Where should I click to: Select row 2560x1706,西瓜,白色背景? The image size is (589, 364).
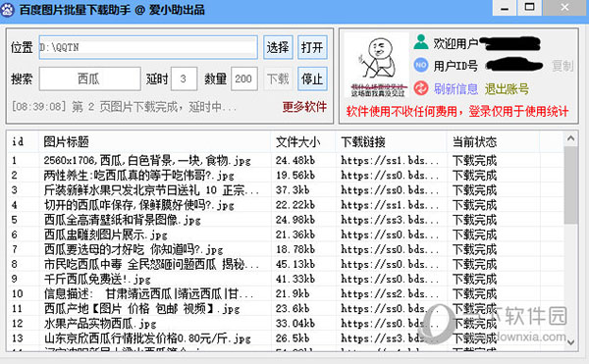pos(286,161)
